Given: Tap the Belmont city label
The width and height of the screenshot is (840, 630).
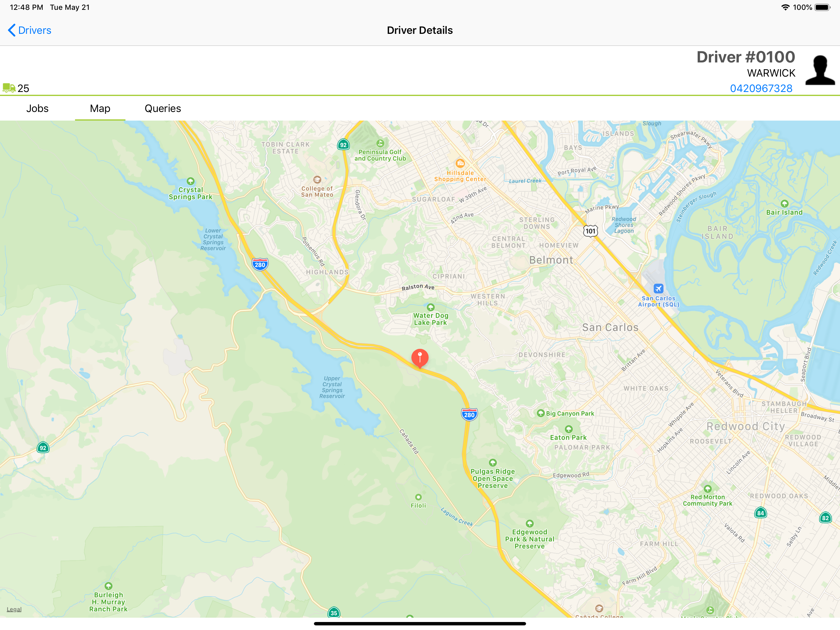Looking at the screenshot, I should click(551, 260).
